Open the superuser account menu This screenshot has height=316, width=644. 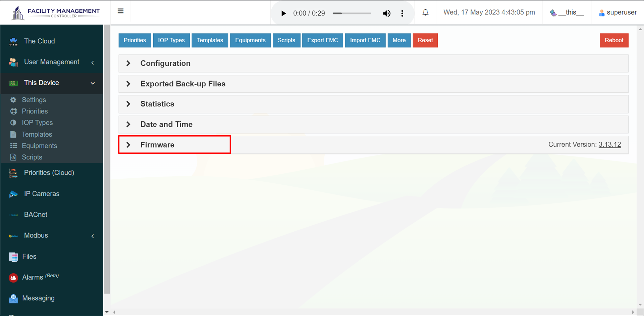[618, 12]
